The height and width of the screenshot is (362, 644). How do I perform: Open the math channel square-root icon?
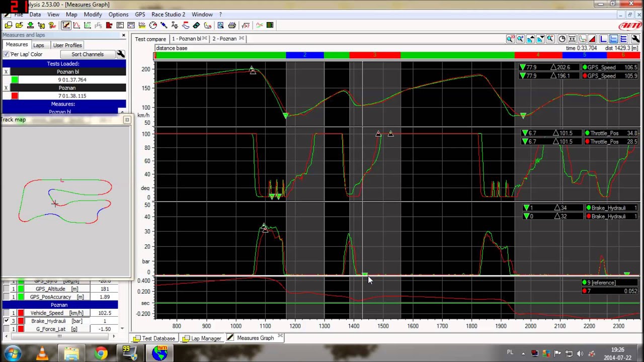point(246,25)
